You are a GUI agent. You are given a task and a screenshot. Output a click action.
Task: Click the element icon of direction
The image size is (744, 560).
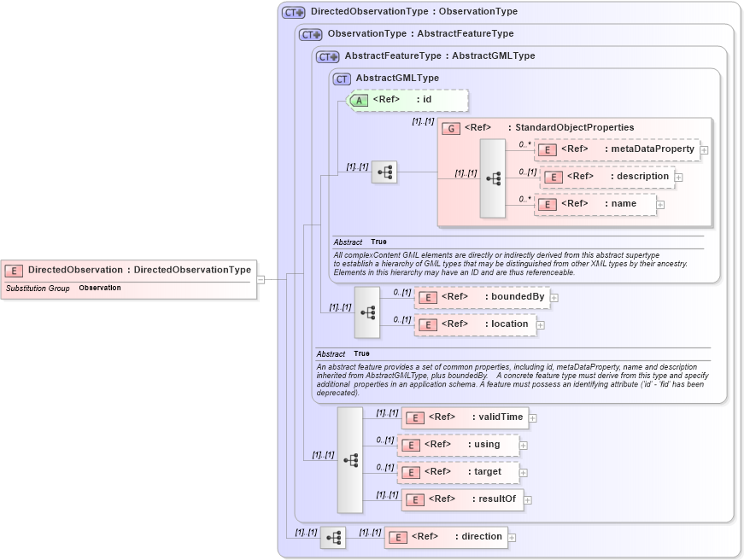click(x=397, y=537)
